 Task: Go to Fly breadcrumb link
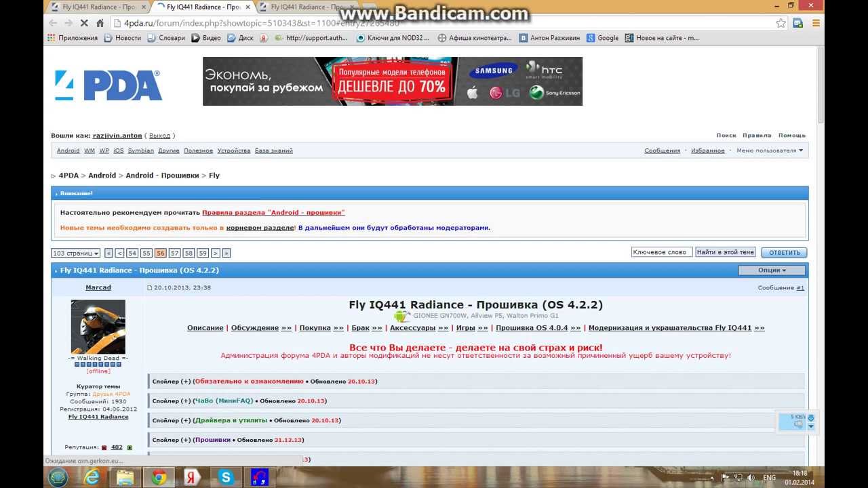[214, 176]
